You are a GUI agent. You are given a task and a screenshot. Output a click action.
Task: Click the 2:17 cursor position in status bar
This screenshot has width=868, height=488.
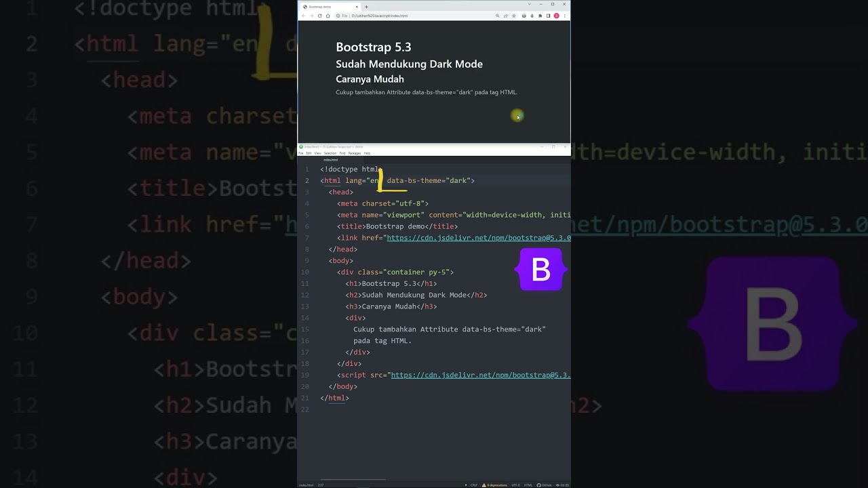[321, 485]
